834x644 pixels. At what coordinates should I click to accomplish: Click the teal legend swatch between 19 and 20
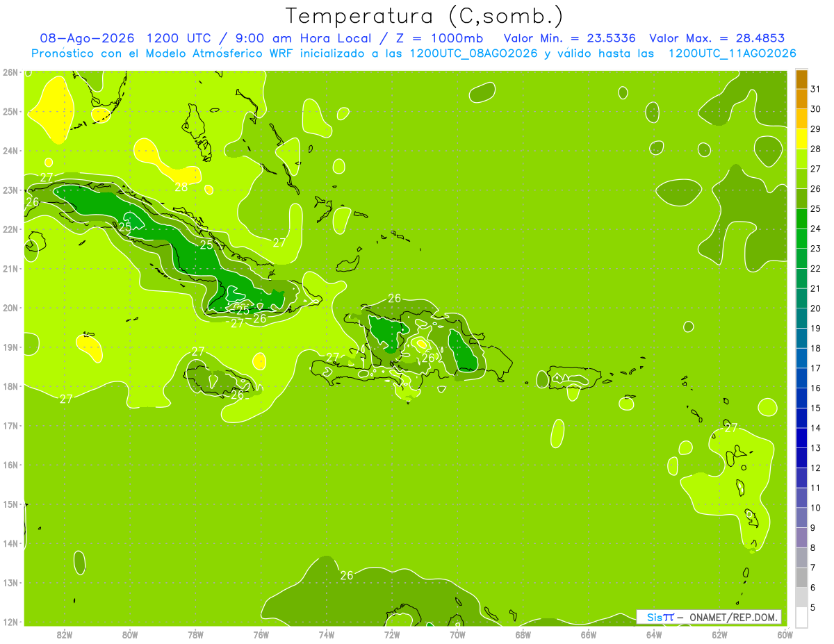[x=801, y=318]
